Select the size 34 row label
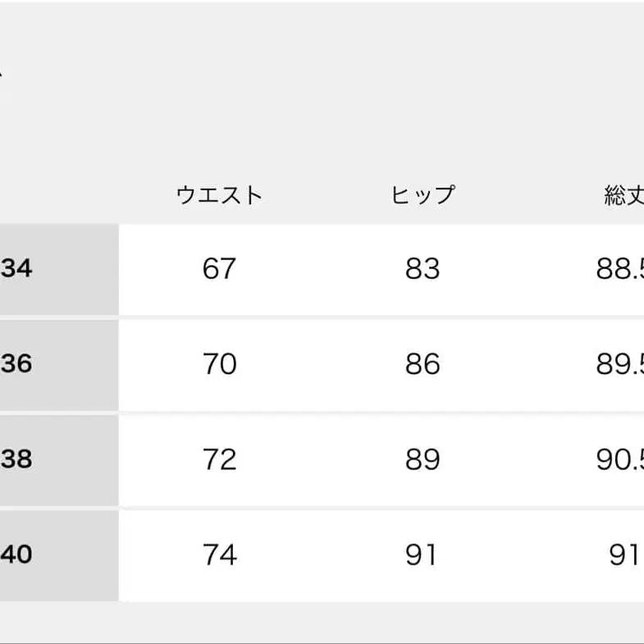 (16, 268)
